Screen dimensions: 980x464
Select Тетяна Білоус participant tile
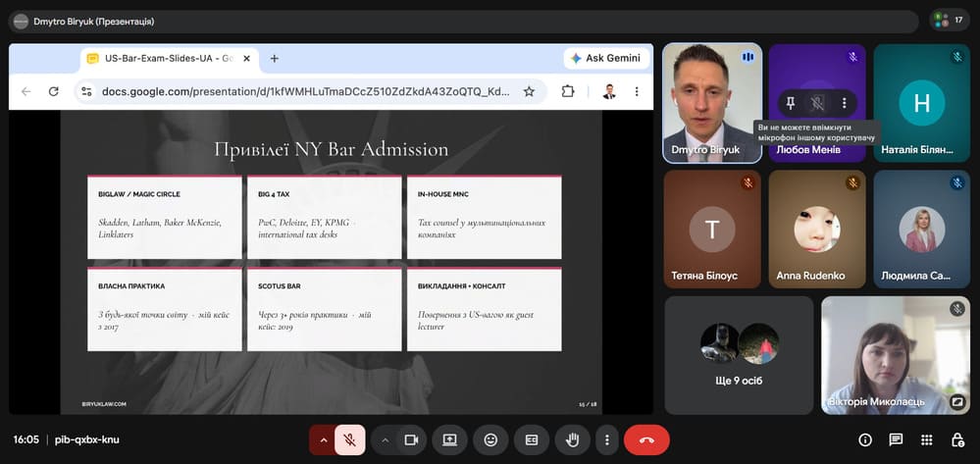point(712,230)
